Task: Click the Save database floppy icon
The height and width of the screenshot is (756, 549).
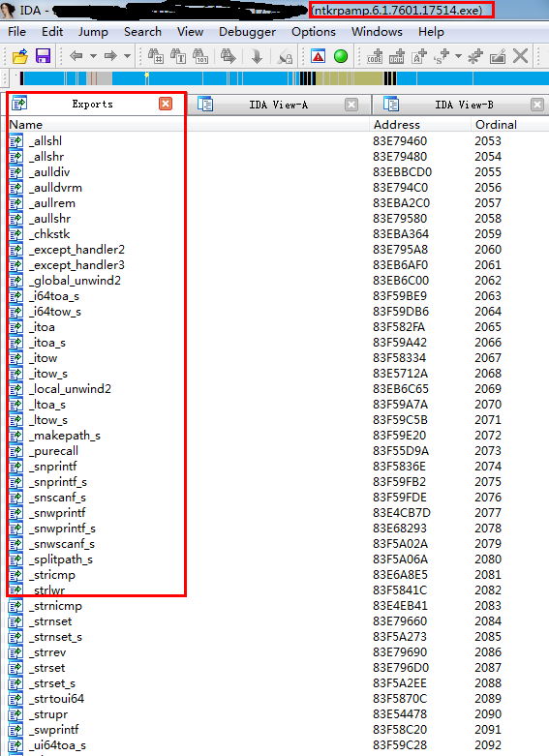Action: pyautogui.click(x=43, y=56)
